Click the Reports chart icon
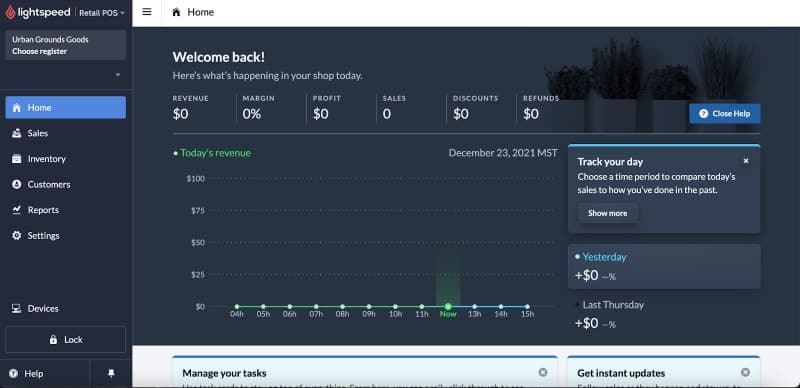This screenshot has height=388, width=800. point(17,210)
